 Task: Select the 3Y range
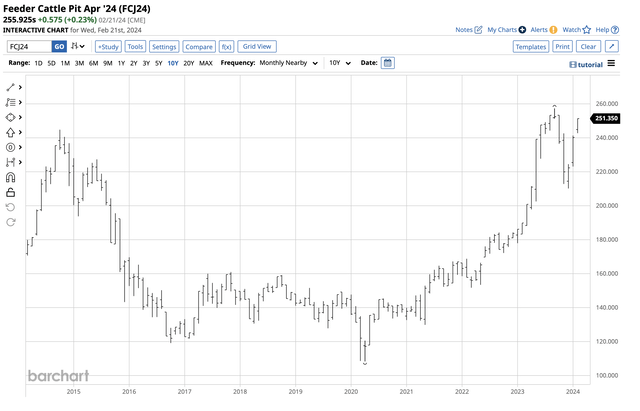pos(146,63)
